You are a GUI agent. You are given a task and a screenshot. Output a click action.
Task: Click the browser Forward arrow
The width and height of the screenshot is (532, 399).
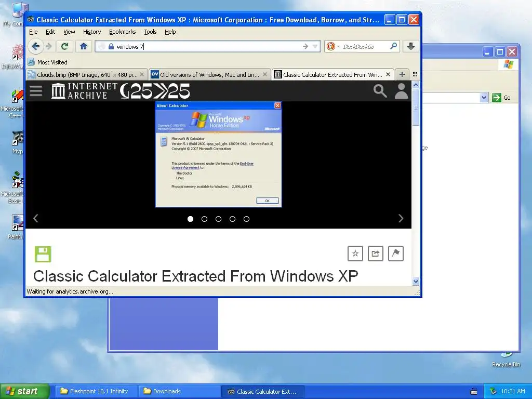coord(49,46)
